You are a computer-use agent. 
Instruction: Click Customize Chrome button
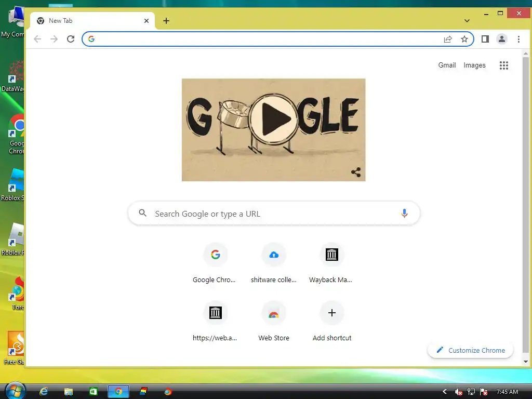(470, 350)
